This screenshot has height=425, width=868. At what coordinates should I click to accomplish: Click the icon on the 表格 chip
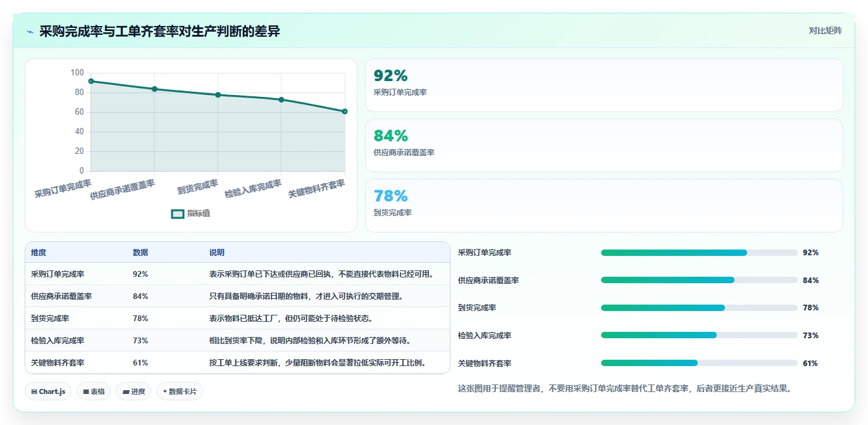tap(86, 392)
